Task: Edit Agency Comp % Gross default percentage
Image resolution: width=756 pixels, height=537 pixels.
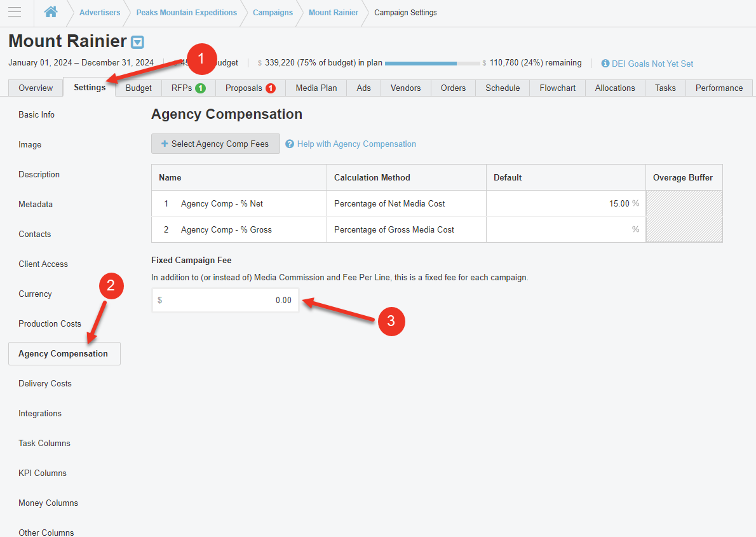Action: [x=565, y=229]
